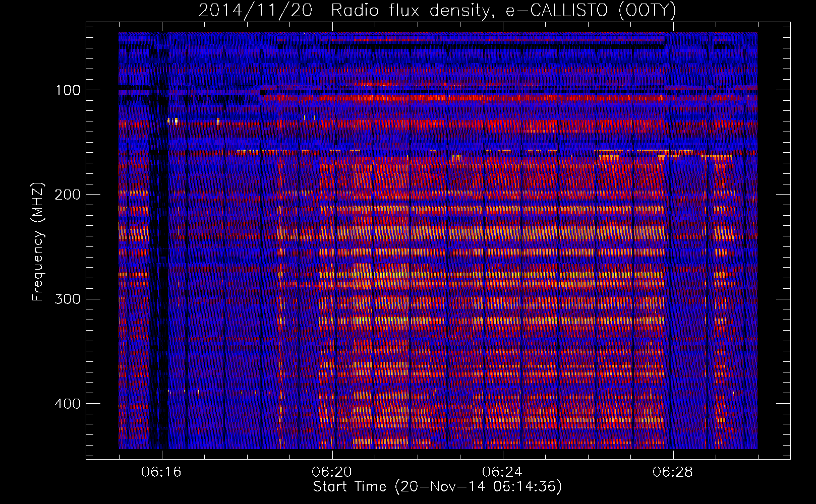Click the 06:24 time tick label
The width and height of the screenshot is (816, 504).
(x=502, y=472)
